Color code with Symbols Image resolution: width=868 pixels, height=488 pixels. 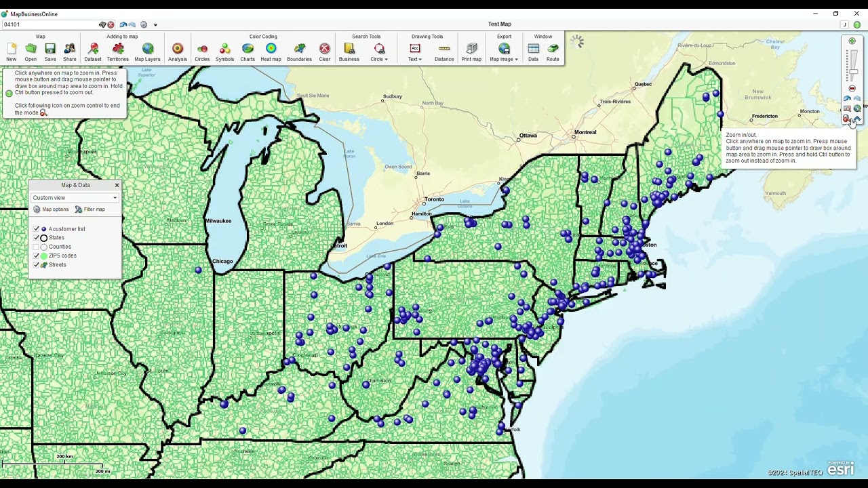tap(224, 52)
